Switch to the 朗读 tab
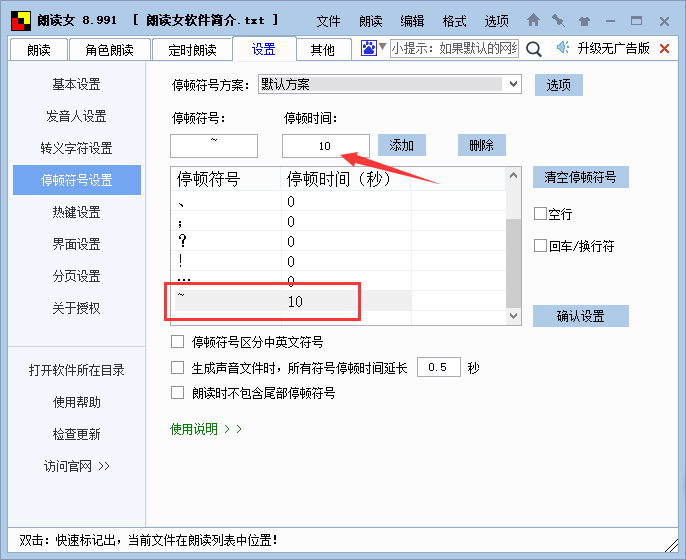686x560 pixels. point(38,50)
